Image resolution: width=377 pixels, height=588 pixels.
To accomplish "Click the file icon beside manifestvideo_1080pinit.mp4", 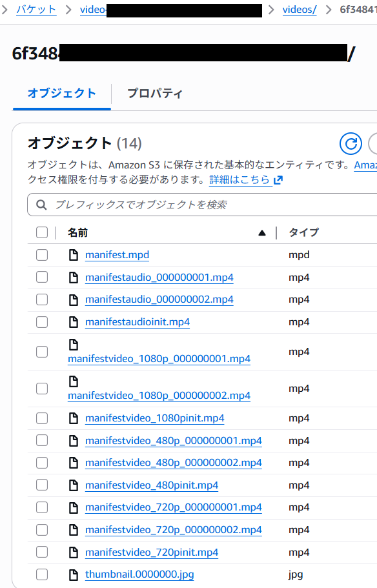I will point(72,418).
